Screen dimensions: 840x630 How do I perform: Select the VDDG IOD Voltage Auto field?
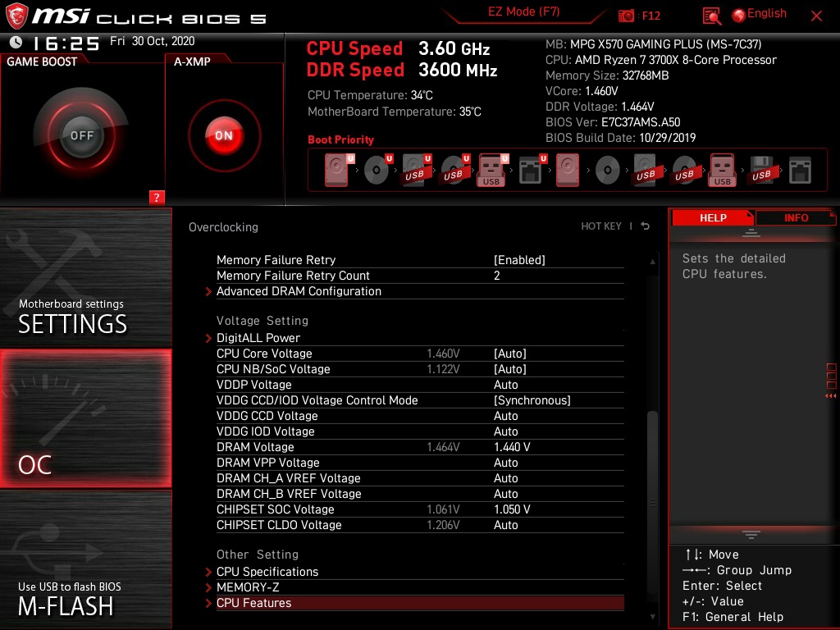click(505, 431)
